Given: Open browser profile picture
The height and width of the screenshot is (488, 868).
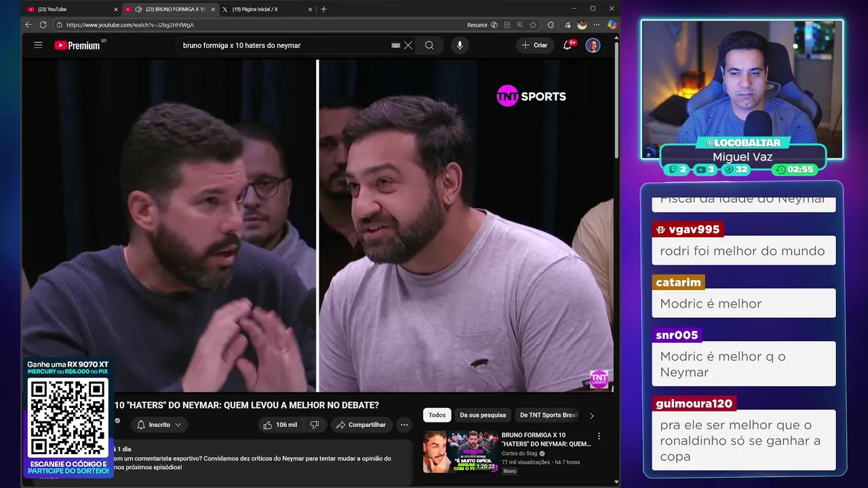Looking at the screenshot, I should pyautogui.click(x=582, y=24).
